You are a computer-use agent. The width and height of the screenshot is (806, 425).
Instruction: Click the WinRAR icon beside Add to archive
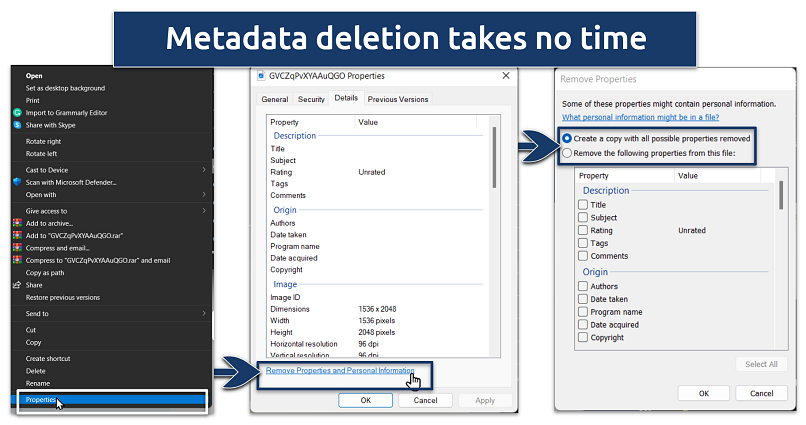[x=17, y=222]
